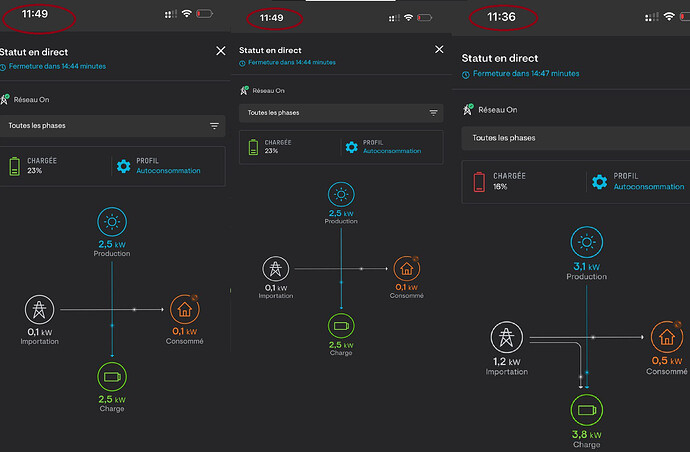Close the middle 'Statut en direct' panel

[439, 49]
